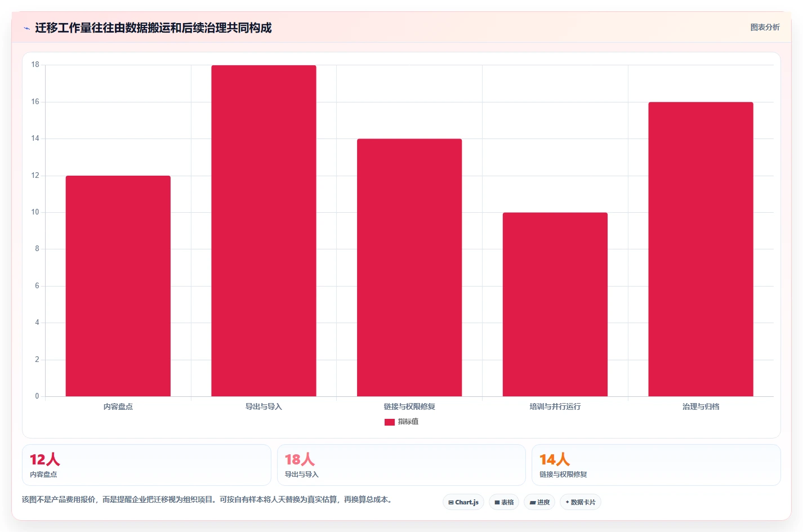Click the blue lightning icon beside the title
The height and width of the screenshot is (532, 803).
pos(26,28)
